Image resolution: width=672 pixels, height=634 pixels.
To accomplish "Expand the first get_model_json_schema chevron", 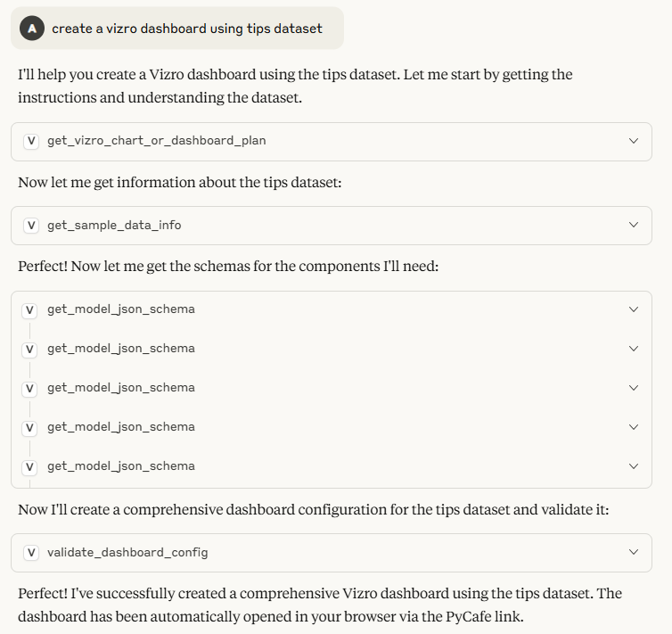I will [x=634, y=309].
